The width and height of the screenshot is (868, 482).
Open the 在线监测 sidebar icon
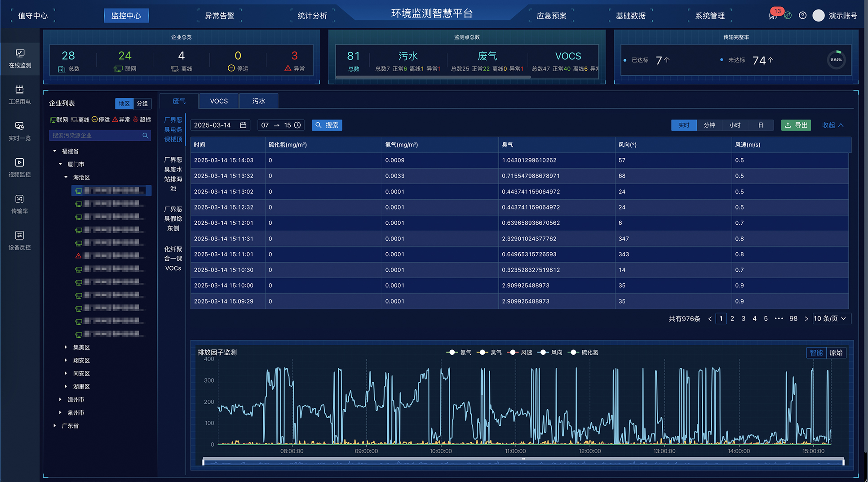[20, 58]
